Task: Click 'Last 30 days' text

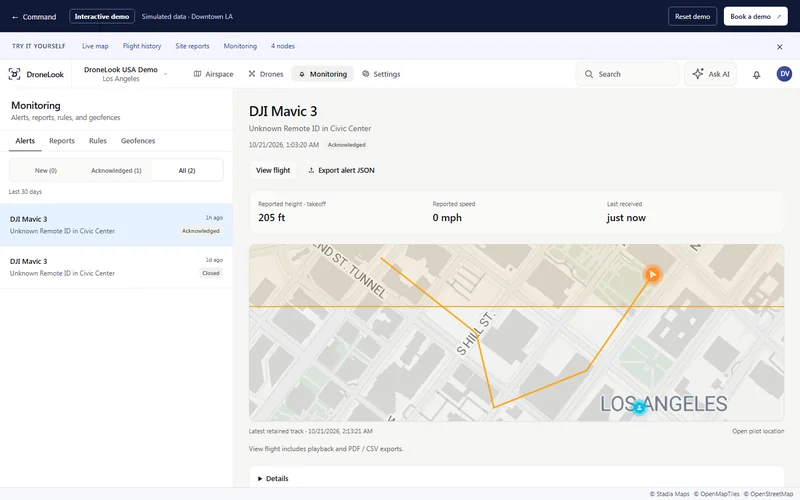Action: click(x=25, y=192)
